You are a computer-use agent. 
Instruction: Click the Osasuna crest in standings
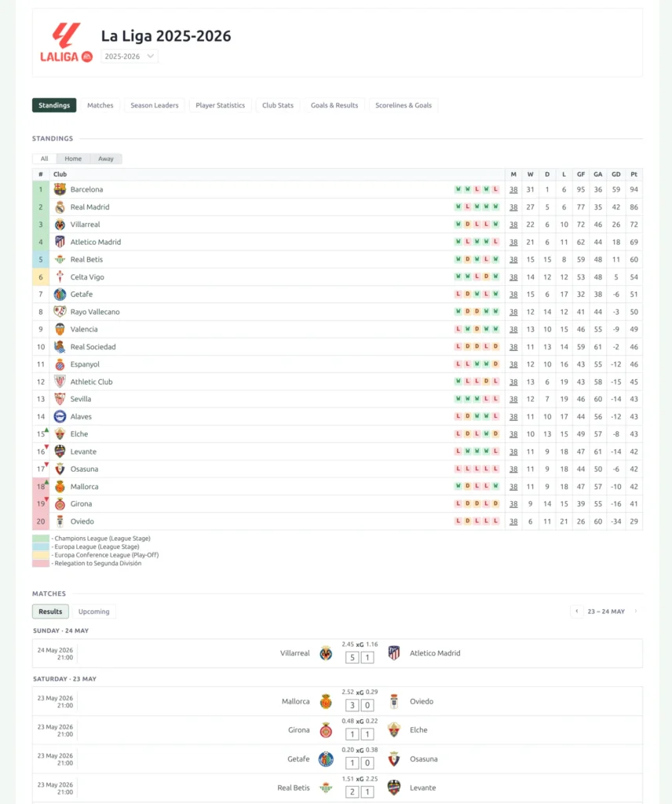(60, 469)
